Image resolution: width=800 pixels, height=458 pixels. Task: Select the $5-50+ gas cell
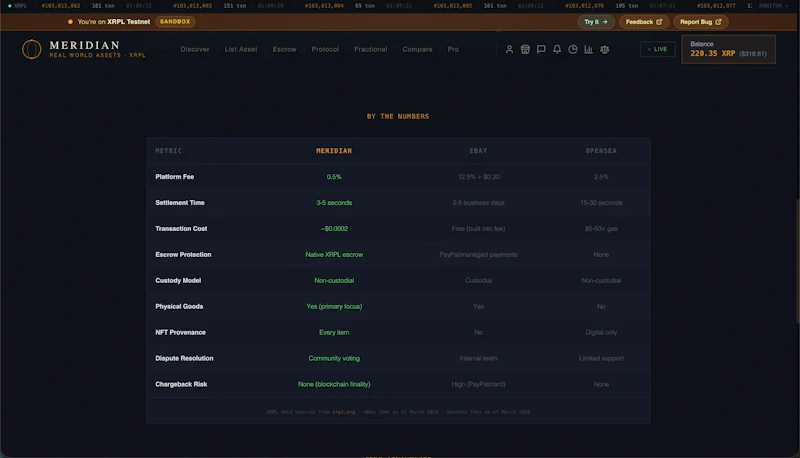[601, 229]
